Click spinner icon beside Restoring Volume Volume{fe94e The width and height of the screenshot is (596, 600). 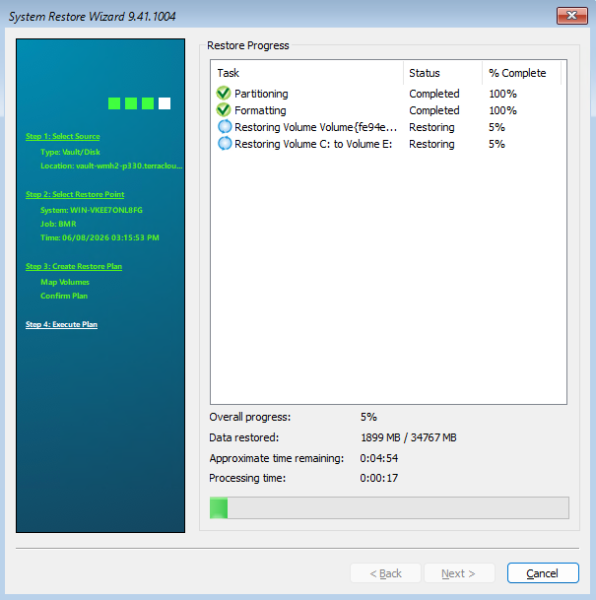tap(225, 127)
